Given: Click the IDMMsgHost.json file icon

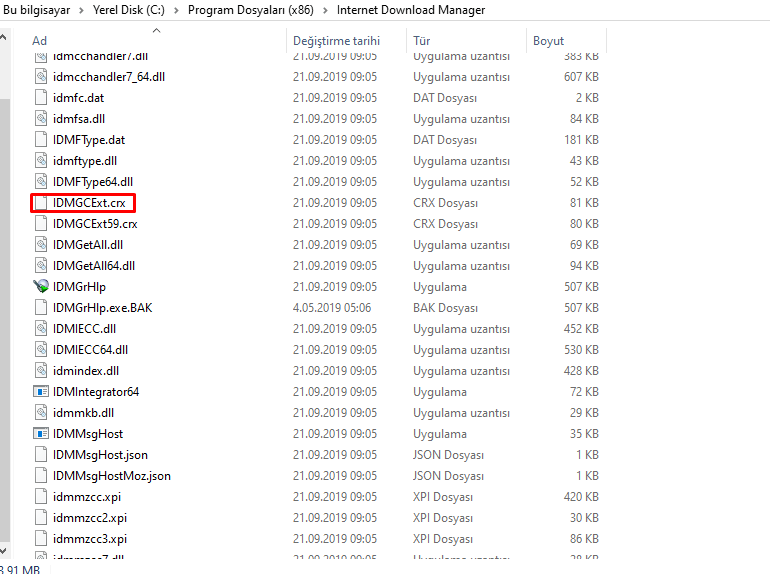Looking at the screenshot, I should pos(41,455).
